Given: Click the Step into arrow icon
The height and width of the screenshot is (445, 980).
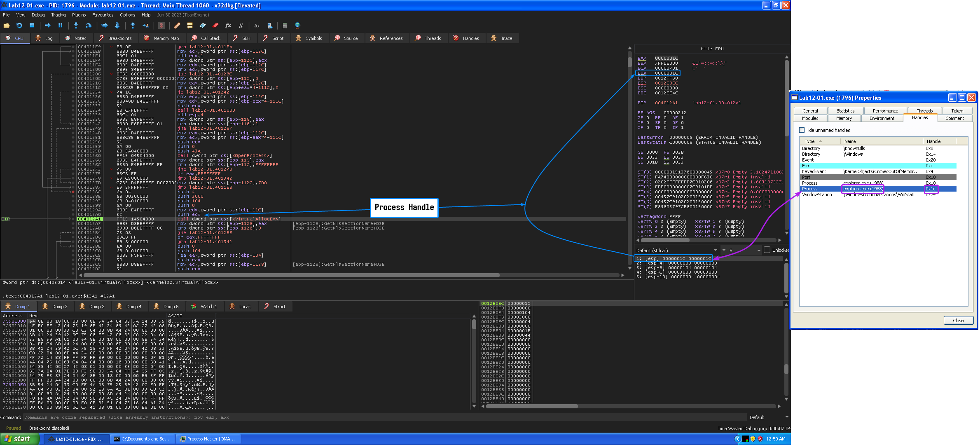Looking at the screenshot, I should (76, 26).
